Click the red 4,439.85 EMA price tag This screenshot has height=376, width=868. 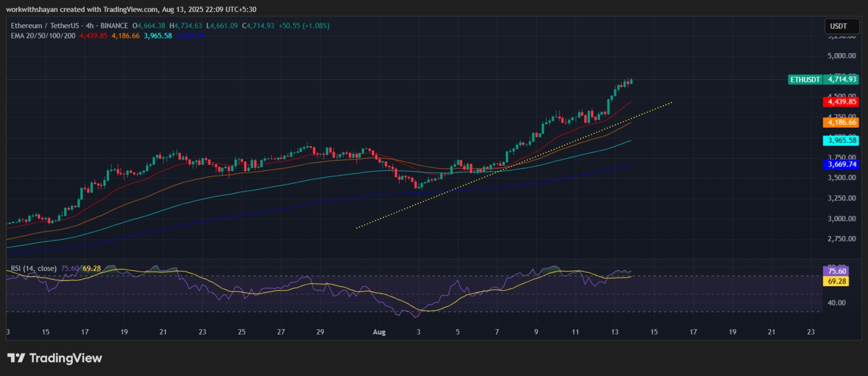[x=842, y=102]
